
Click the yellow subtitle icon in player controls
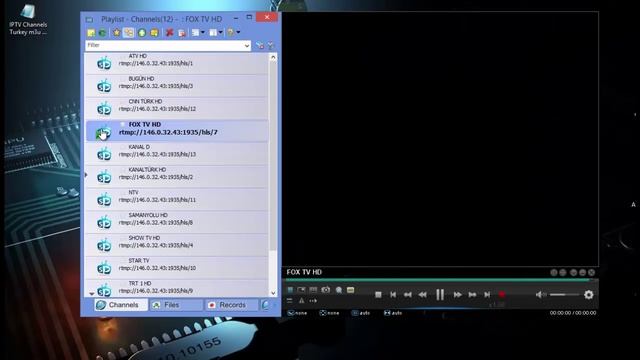350,290
